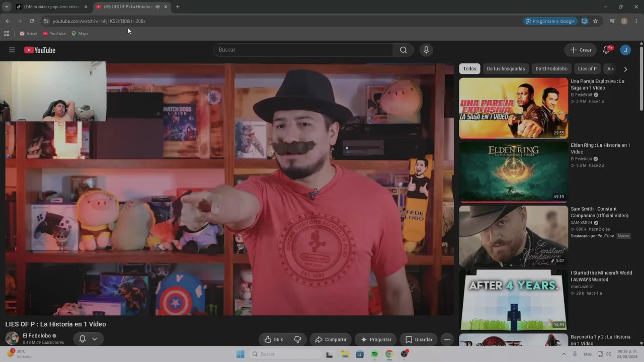644x362 pixels.
Task: Open the ENG language indicator
Action: coord(587,354)
